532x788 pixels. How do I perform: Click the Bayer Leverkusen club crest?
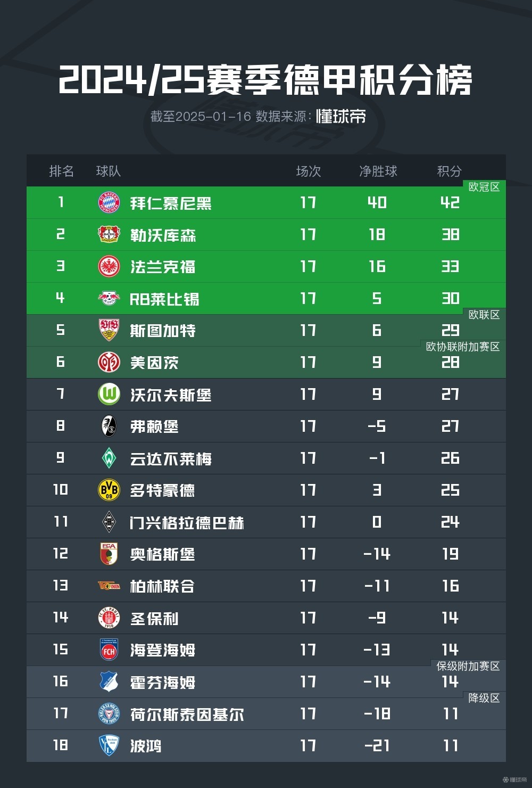109,234
